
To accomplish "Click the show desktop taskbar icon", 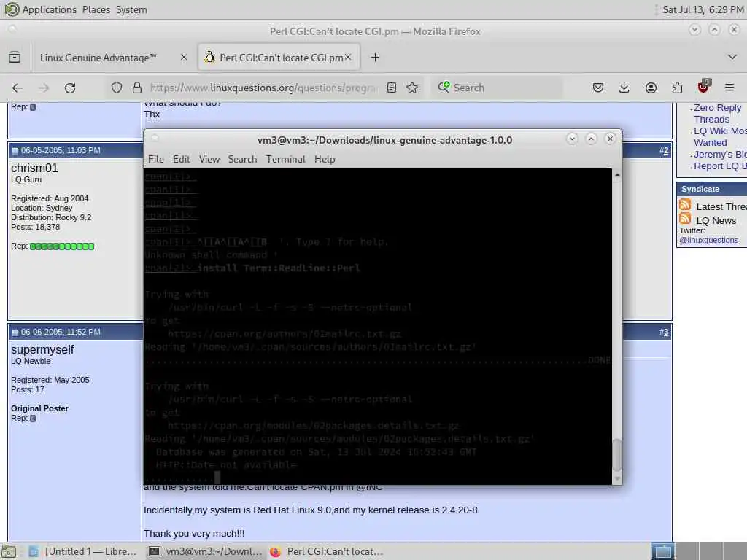I will tap(9, 551).
